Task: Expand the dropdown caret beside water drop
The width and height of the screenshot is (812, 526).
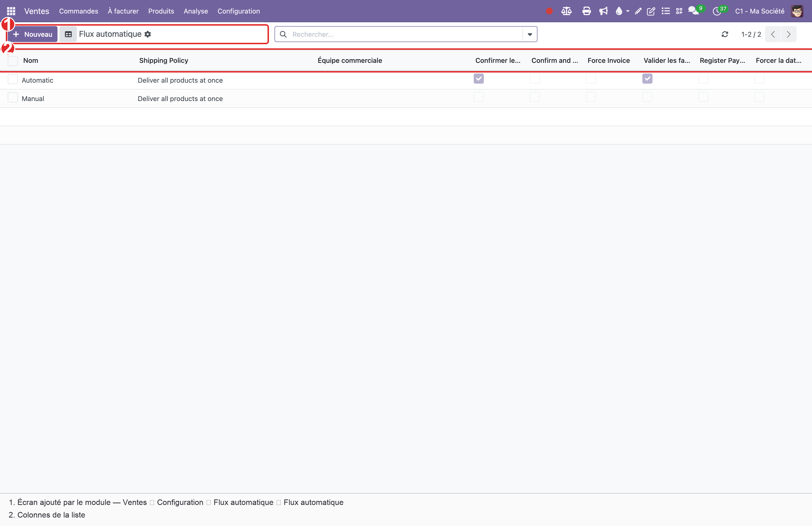Action: [x=628, y=11]
